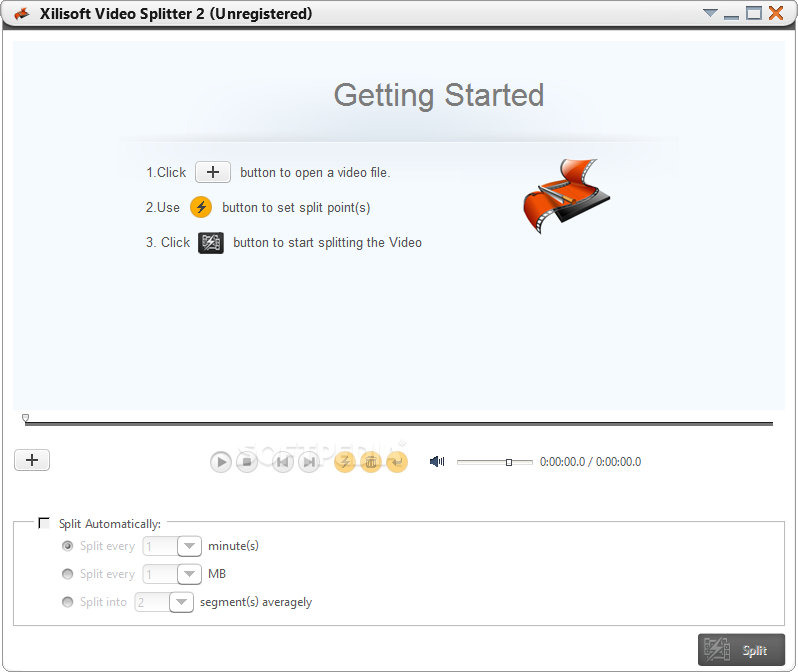Click the add video file button below timeline
798x672 pixels.
[32, 460]
